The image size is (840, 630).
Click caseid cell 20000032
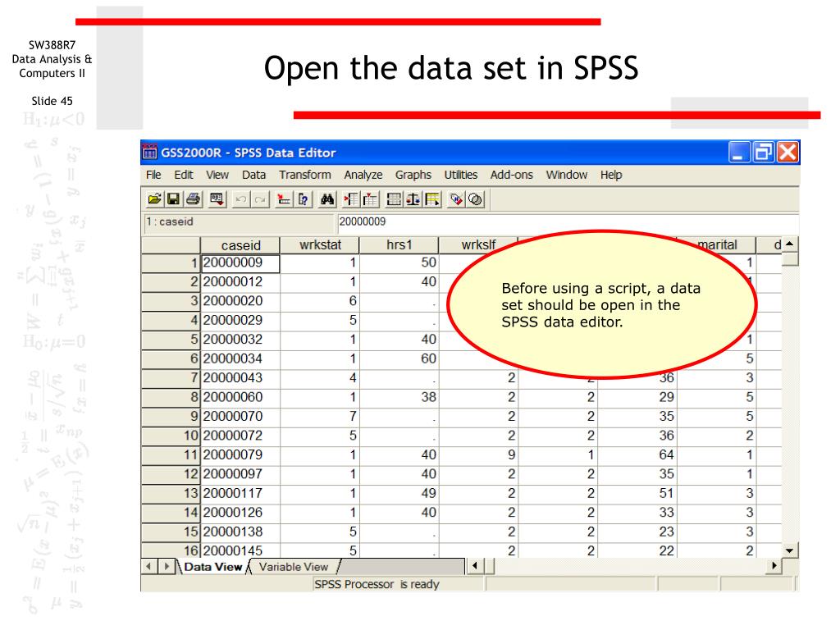tap(240, 340)
